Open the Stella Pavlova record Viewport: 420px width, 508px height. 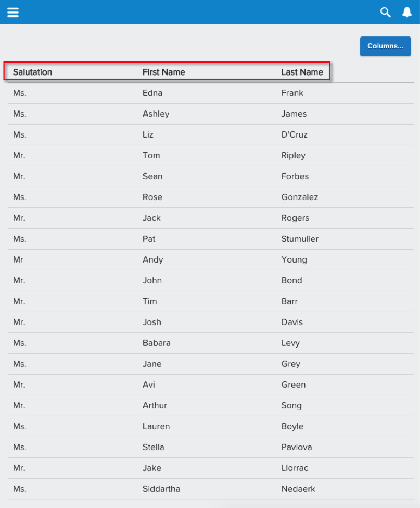[211, 448]
